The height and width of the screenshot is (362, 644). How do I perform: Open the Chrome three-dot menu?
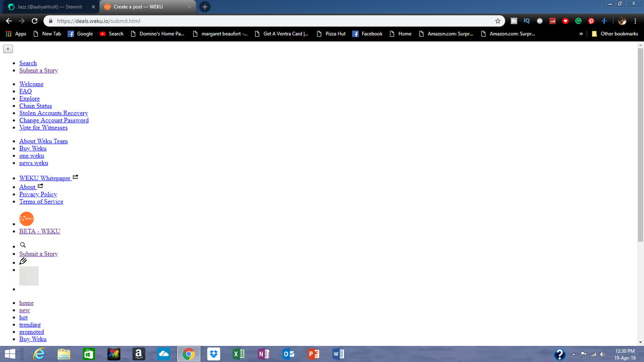[x=635, y=21]
